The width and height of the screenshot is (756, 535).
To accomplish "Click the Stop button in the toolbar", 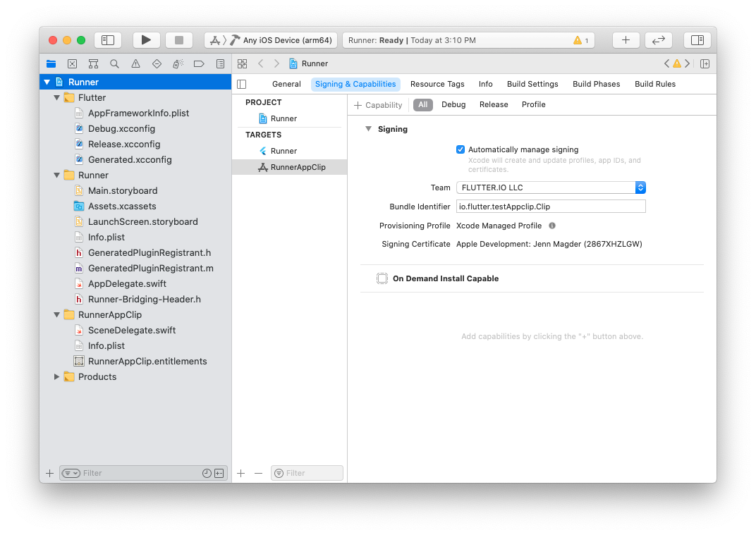I will point(178,39).
